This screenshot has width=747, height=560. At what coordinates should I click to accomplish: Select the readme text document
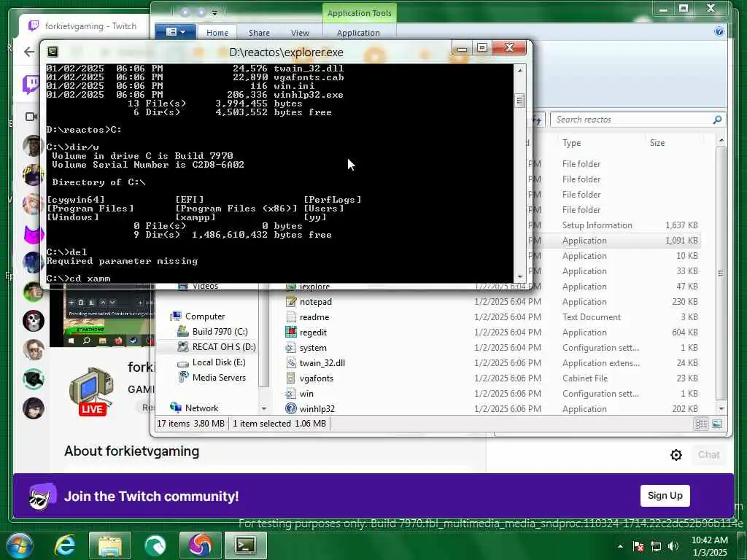(x=314, y=317)
